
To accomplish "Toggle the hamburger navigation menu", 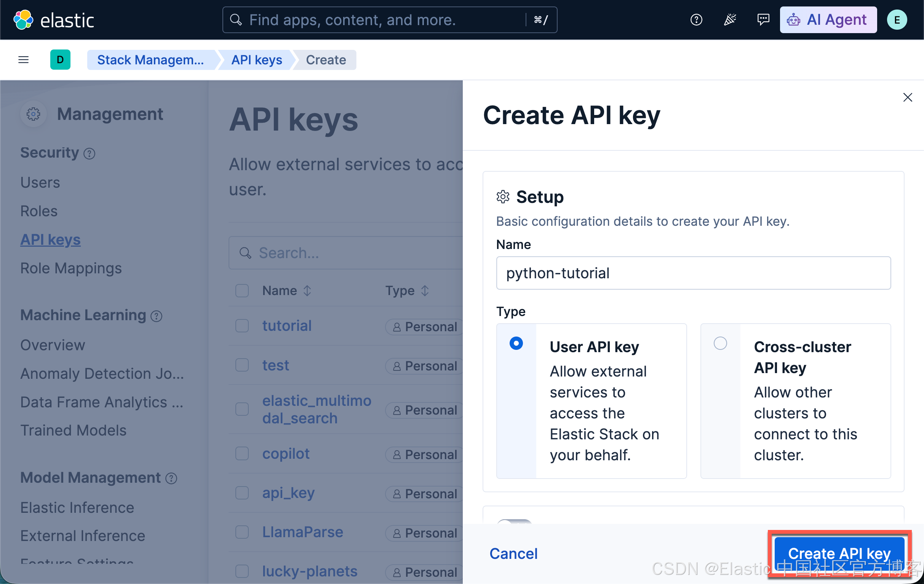I will pyautogui.click(x=23, y=60).
